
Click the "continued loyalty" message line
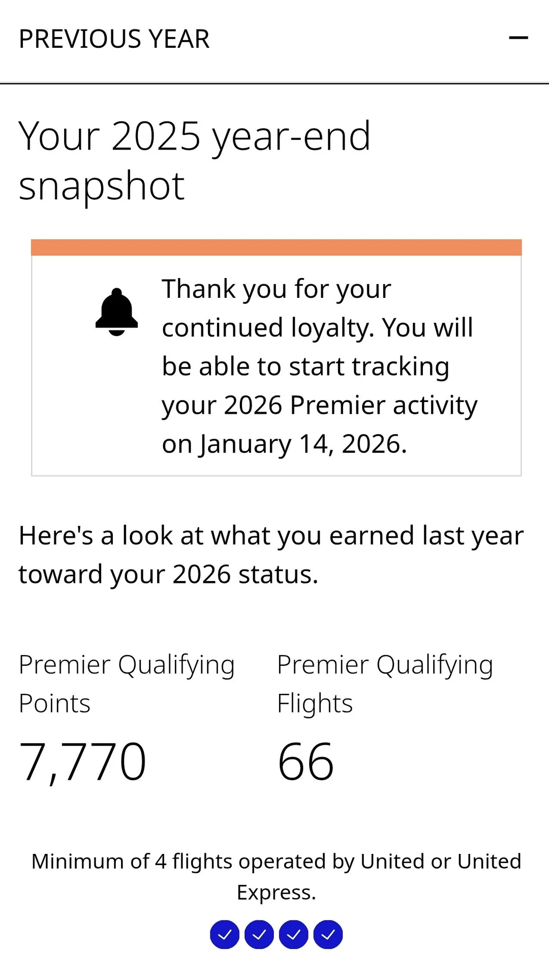click(317, 328)
